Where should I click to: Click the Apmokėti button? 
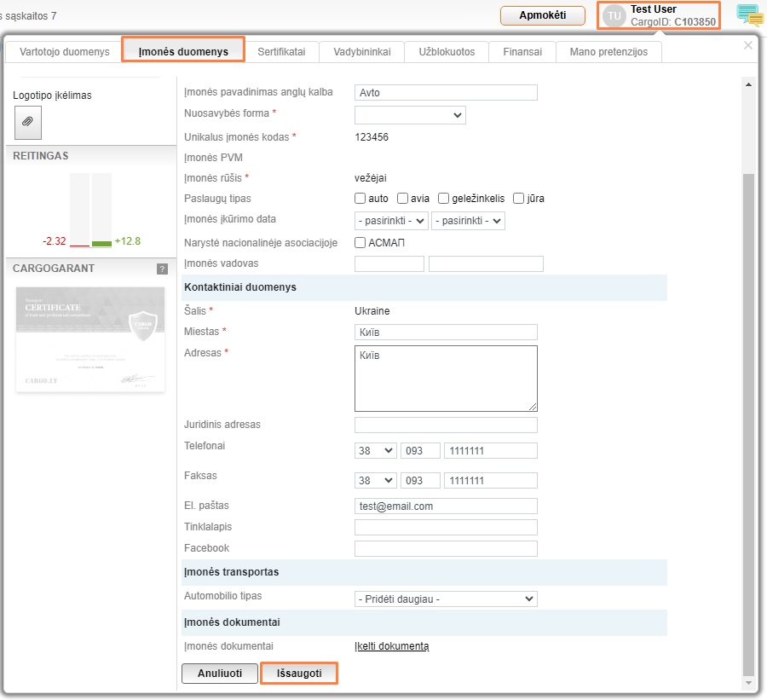543,15
